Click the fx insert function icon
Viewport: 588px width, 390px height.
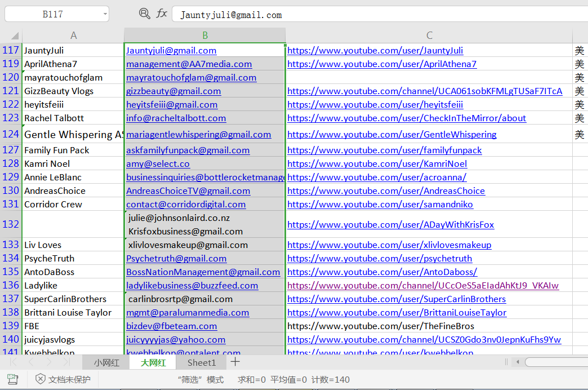coord(162,14)
